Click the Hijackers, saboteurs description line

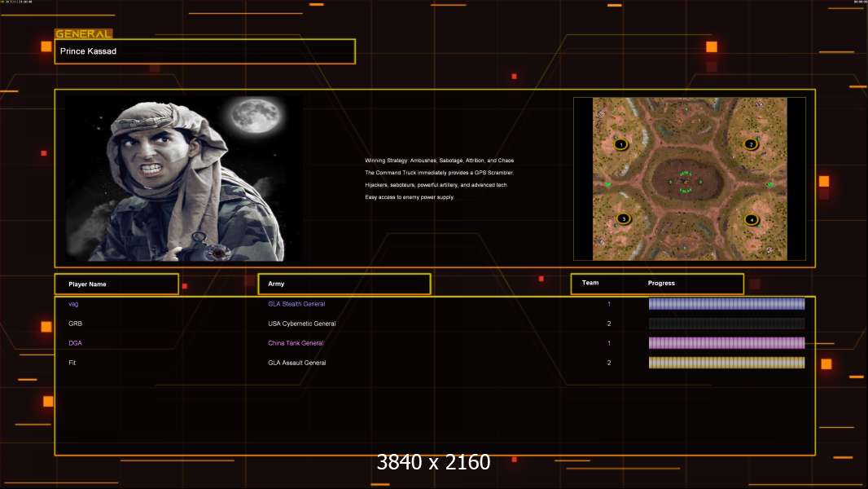point(436,185)
